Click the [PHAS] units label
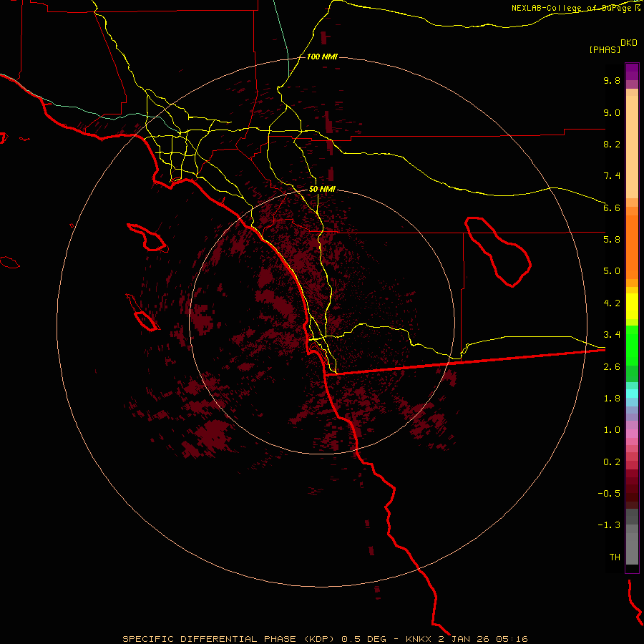 (605, 49)
